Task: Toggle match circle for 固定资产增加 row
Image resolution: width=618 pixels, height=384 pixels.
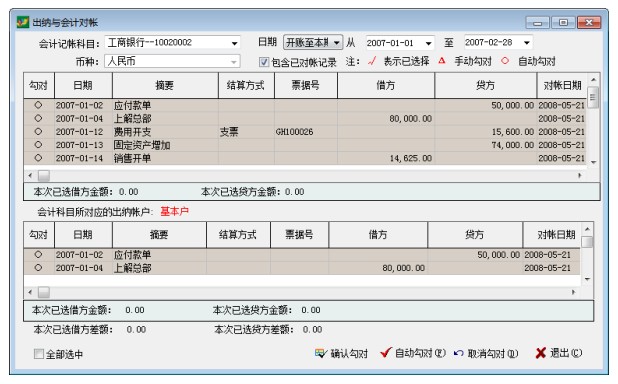Action: [x=38, y=144]
